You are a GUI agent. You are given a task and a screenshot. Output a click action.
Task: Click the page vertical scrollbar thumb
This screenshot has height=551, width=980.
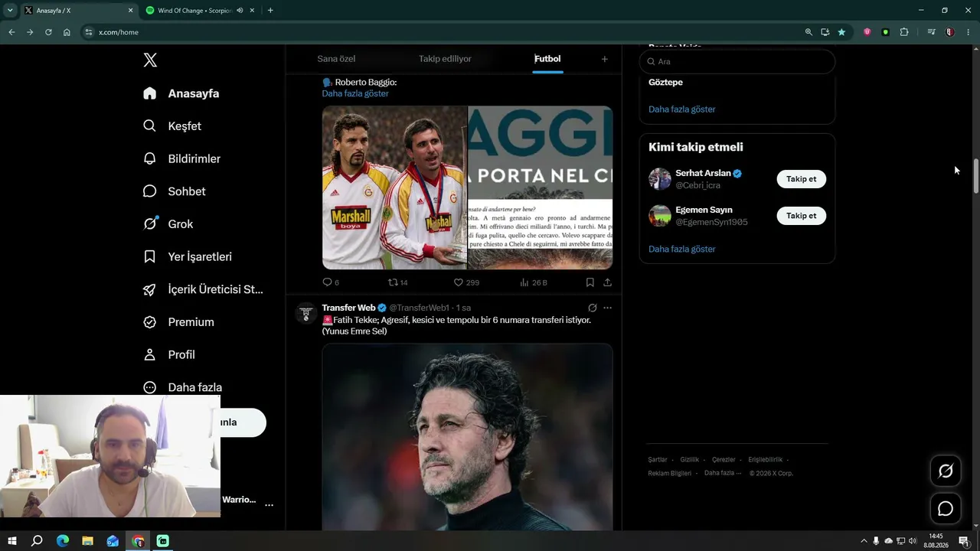coord(976,176)
